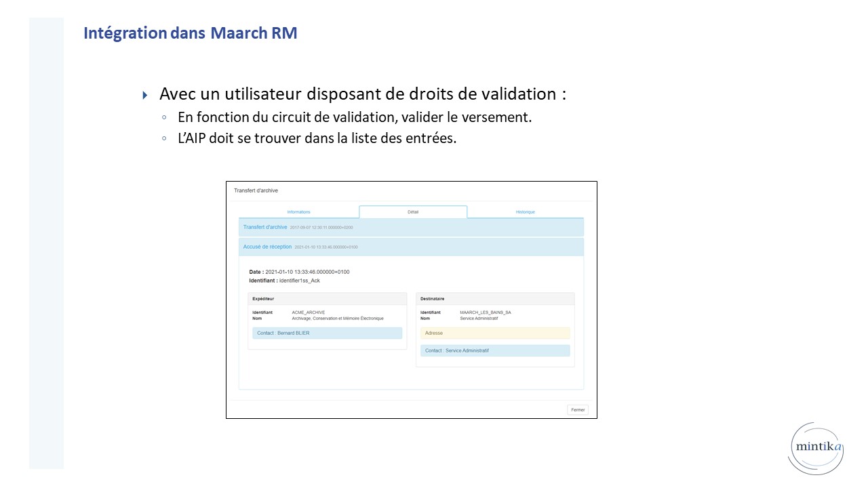868x488 pixels.
Task: Click the Date value 2021-01-10 13:33:46
Action: [307, 272]
